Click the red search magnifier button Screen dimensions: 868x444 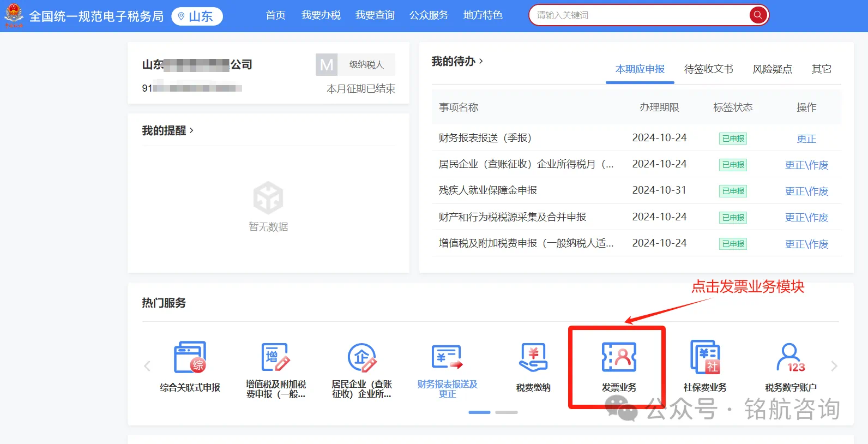coord(757,15)
